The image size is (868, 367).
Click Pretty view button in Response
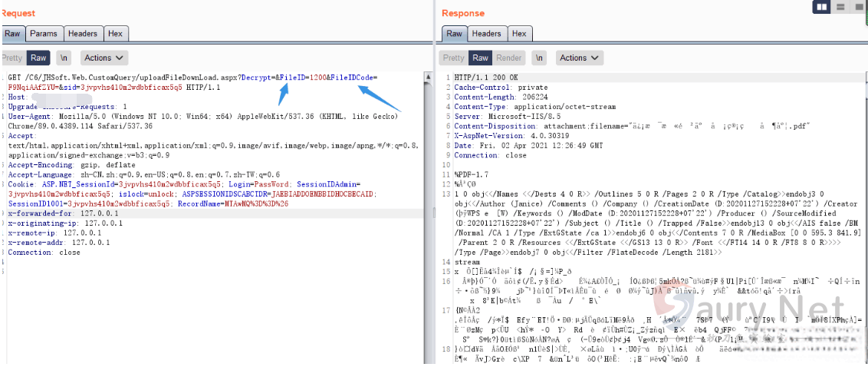tap(454, 58)
